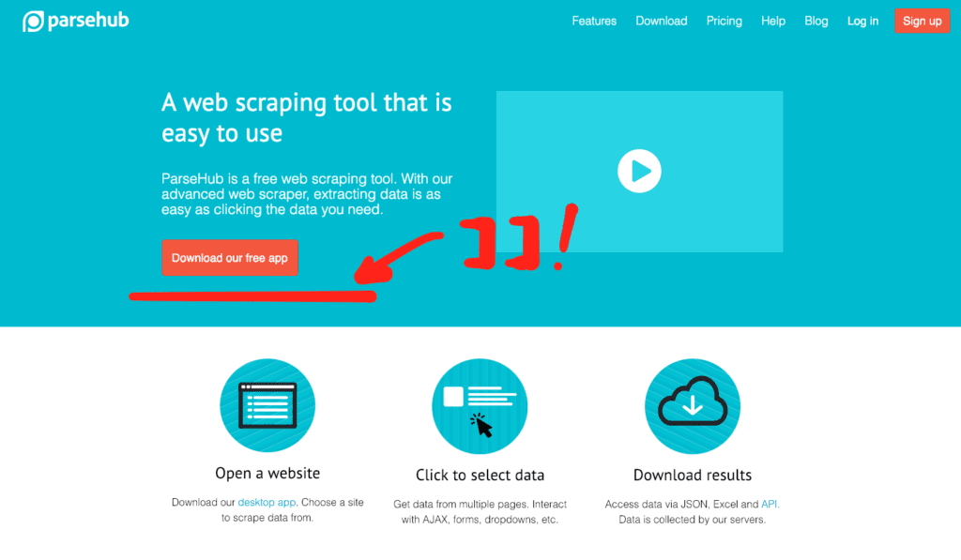This screenshot has width=961, height=560.
Task: Click the 'Get data from multiple pages' text
Action: (480, 511)
